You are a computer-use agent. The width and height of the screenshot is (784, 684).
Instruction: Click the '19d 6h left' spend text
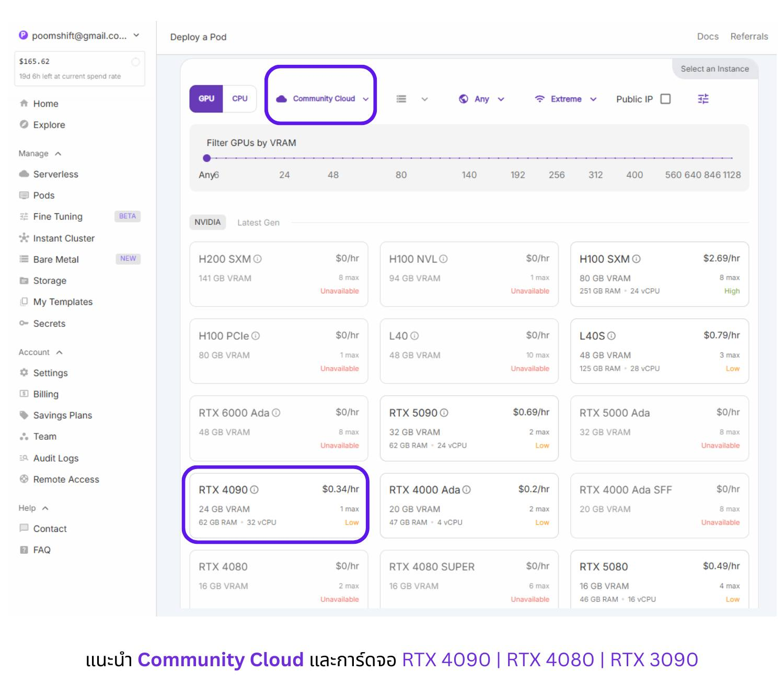[70, 76]
